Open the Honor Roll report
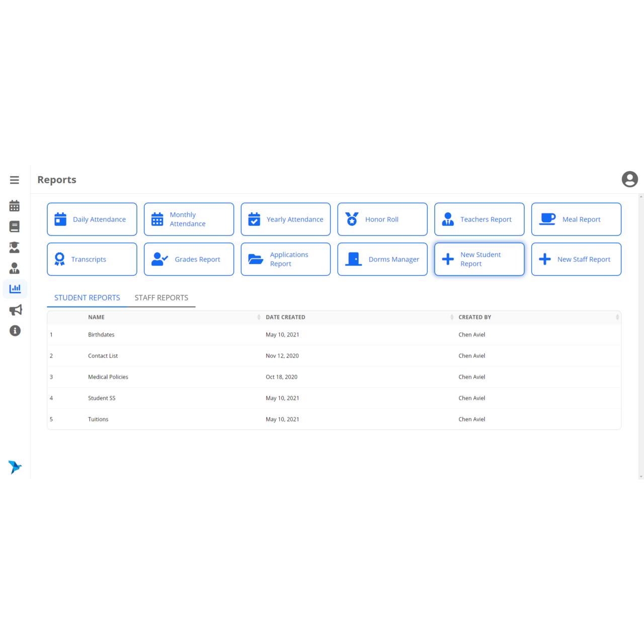This screenshot has width=644, height=644. (382, 219)
